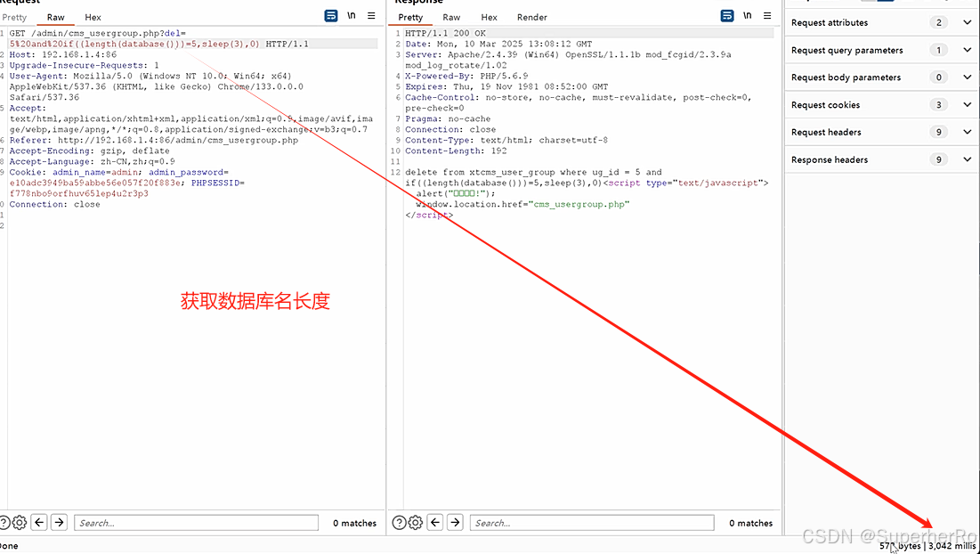Open Response search settings gear
980x554 pixels.
415,522
